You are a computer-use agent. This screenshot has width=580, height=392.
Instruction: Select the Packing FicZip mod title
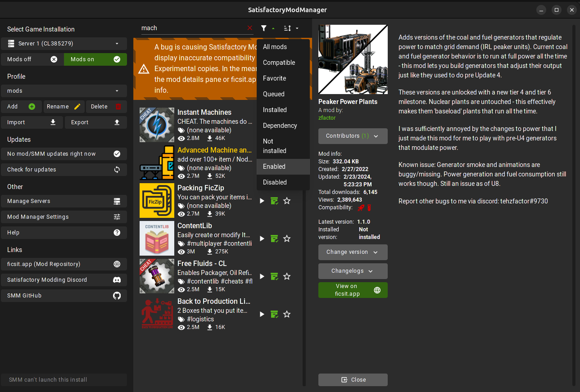201,188
